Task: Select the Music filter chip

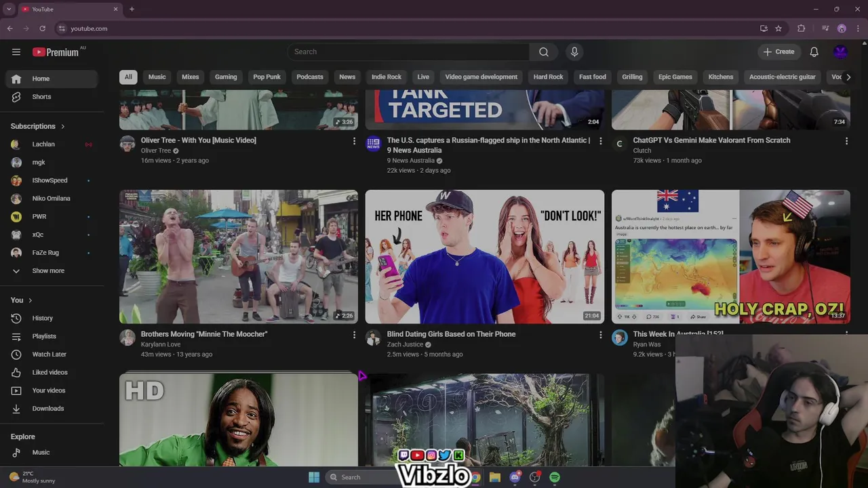Action: click(x=157, y=77)
